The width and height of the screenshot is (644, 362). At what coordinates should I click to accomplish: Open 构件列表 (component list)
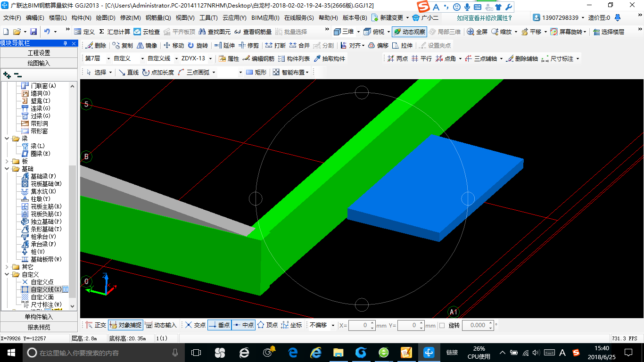[x=294, y=59]
